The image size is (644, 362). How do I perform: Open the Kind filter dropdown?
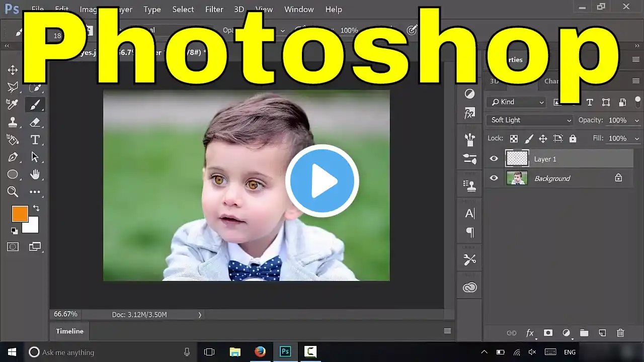(x=517, y=102)
